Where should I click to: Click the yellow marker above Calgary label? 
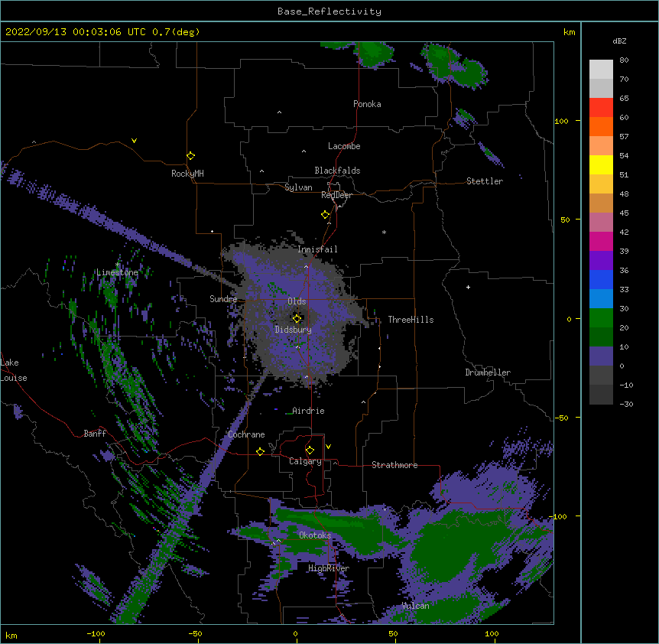(310, 450)
